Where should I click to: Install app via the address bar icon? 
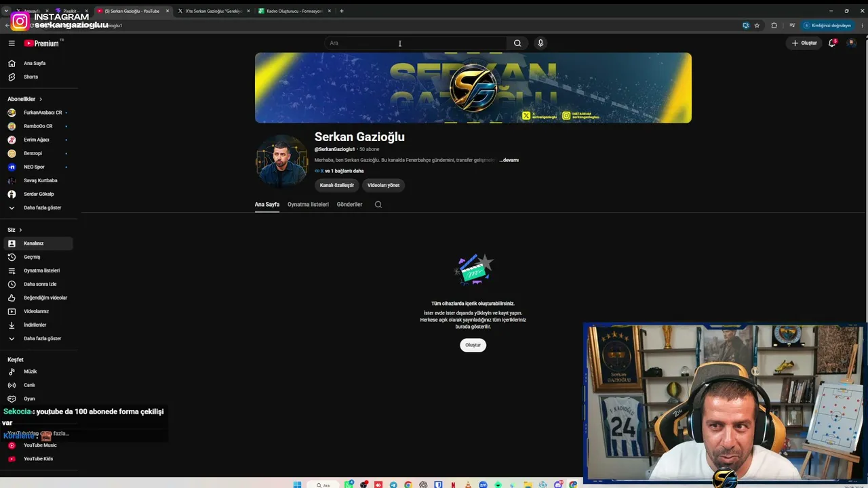coord(746,25)
